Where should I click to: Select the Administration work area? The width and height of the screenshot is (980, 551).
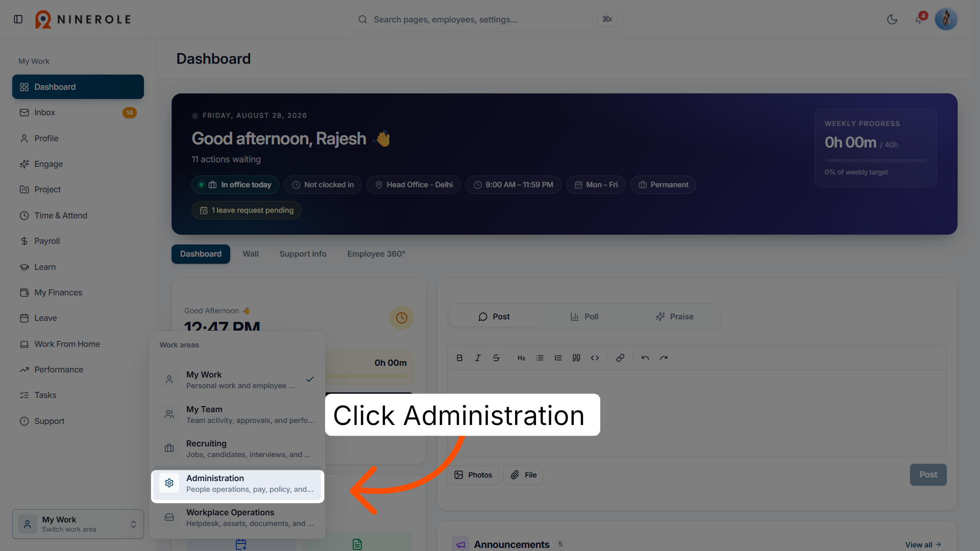pyautogui.click(x=238, y=484)
